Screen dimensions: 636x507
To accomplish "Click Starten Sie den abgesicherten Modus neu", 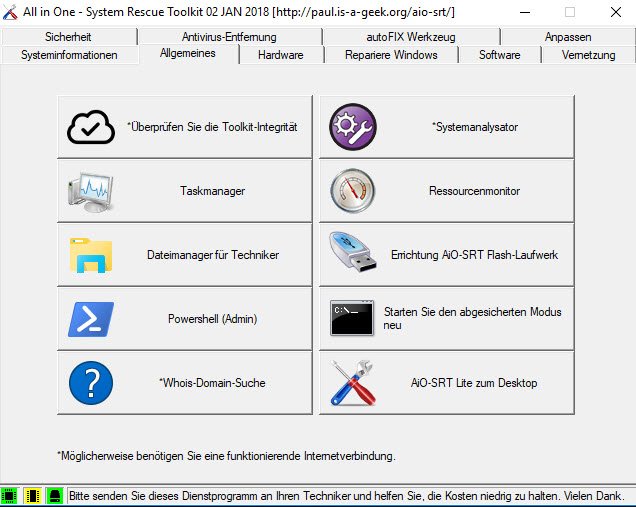I will click(447, 319).
